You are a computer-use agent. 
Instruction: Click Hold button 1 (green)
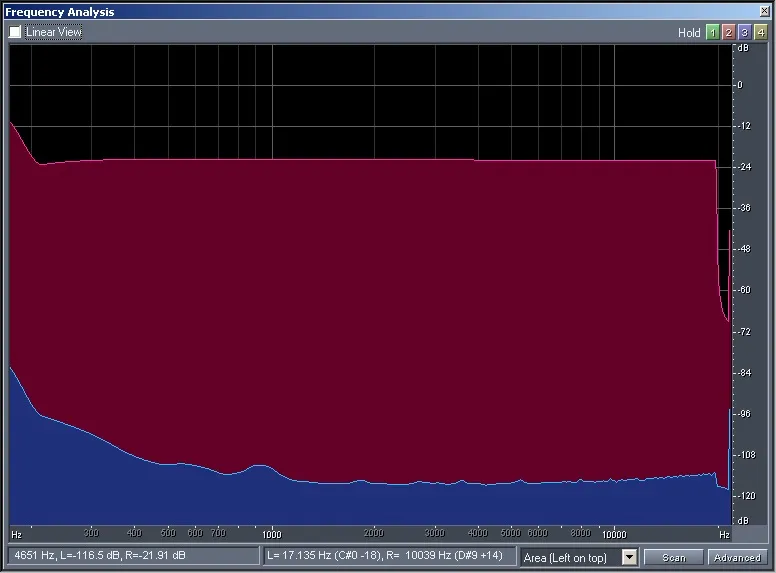click(713, 33)
